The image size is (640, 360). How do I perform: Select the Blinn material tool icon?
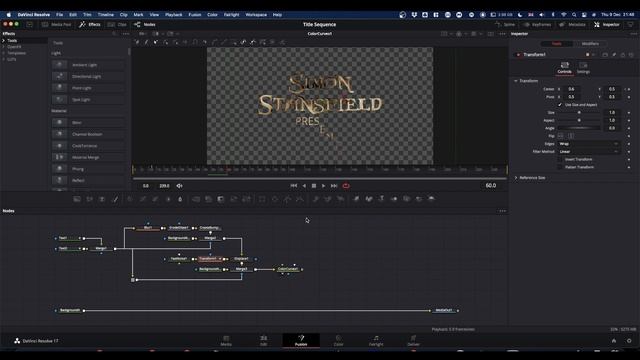[60, 122]
